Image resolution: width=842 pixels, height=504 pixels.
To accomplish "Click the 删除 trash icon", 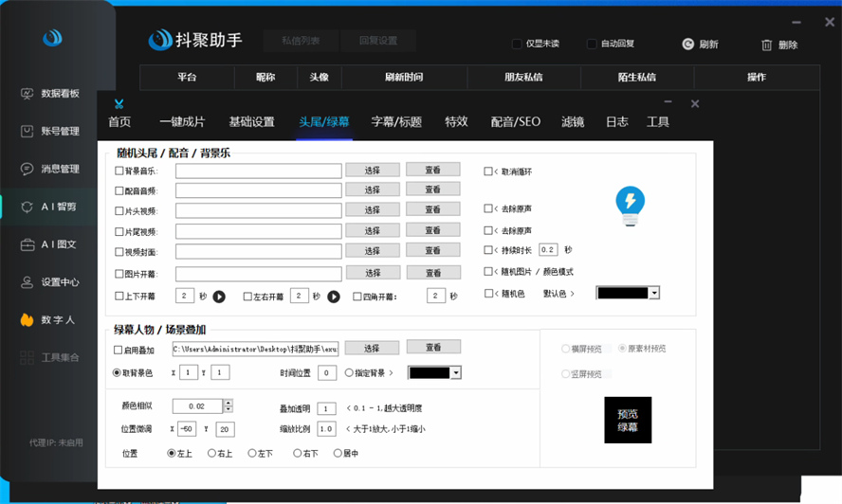I will 767,45.
